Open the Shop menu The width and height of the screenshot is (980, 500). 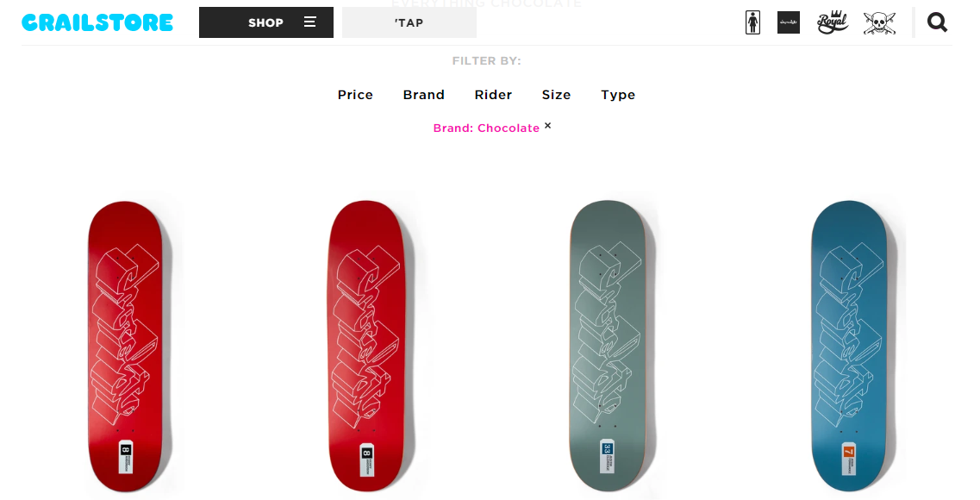coord(265,22)
